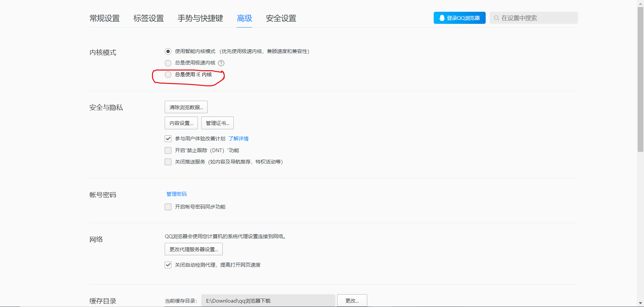Screen dimensions: 644x307
Task: Check 关闭推送服务 checkbox
Action: point(168,162)
